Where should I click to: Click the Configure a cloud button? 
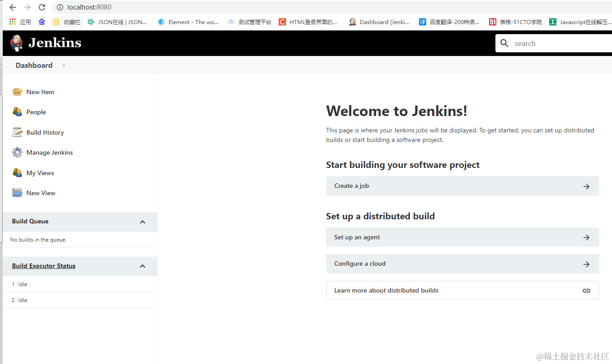[463, 264]
